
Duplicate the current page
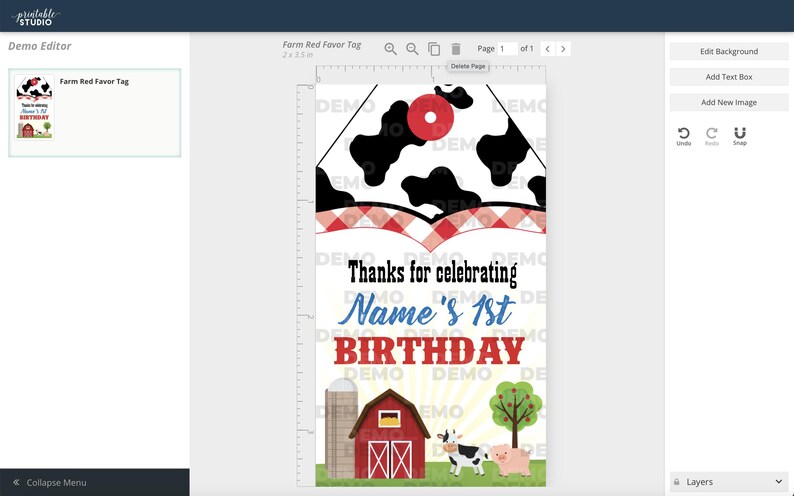[x=434, y=49]
